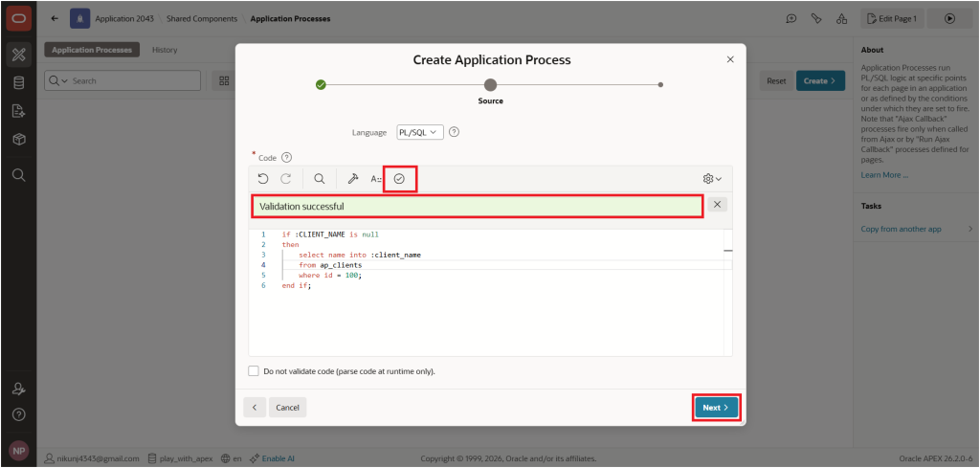Viewport: 980px width, 468px height.
Task: Click the sidebar search magnifier icon
Action: [18, 175]
